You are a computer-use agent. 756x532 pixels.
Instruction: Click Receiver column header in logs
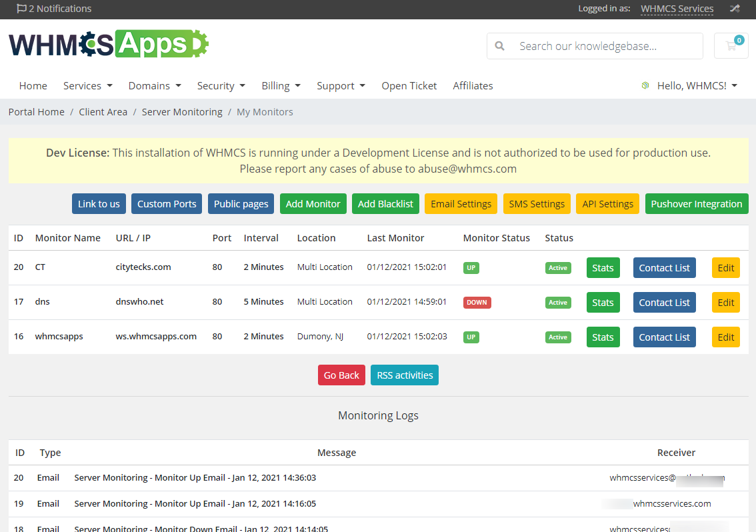pos(676,453)
